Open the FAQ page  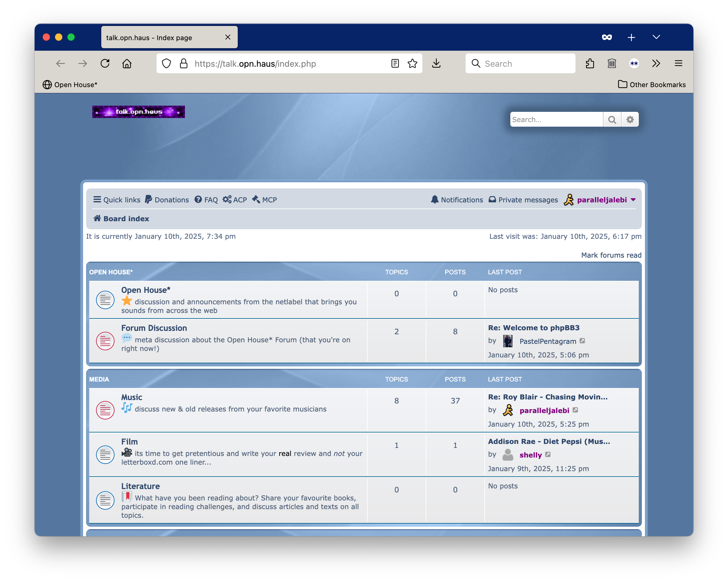point(206,200)
